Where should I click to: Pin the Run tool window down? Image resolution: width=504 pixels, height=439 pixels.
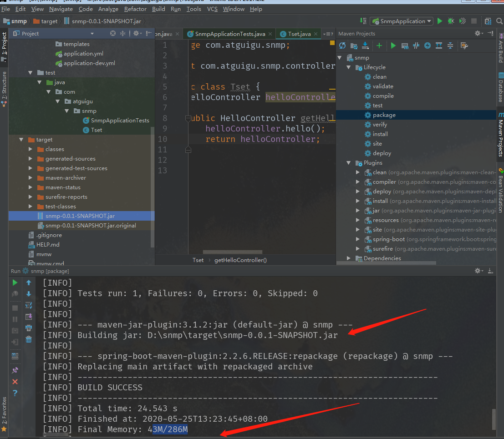[x=15, y=370]
